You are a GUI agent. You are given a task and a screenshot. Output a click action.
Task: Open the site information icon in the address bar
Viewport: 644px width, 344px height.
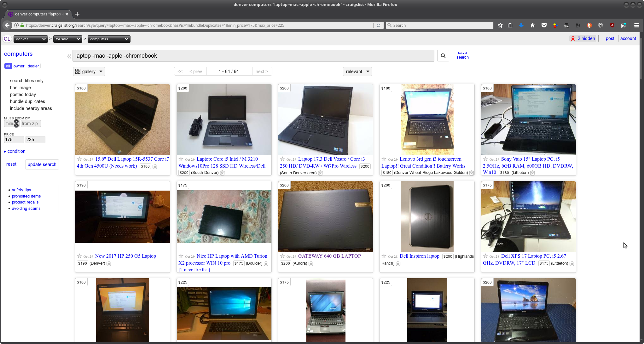click(x=16, y=25)
